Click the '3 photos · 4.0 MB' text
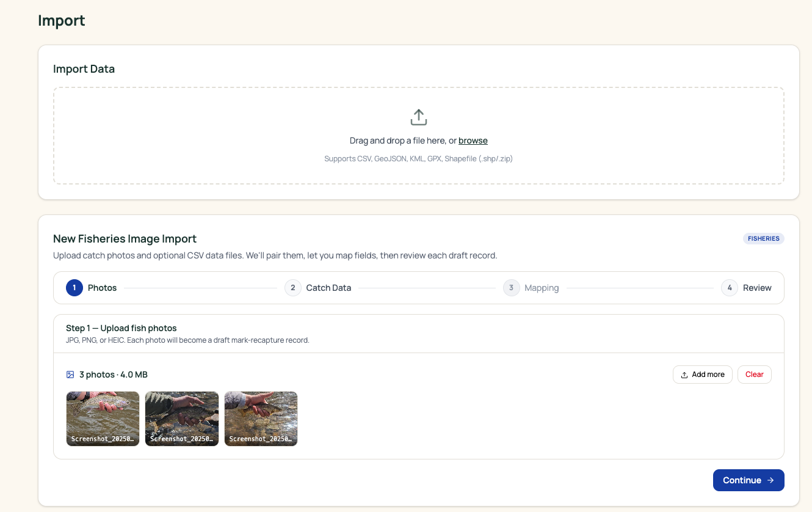Image resolution: width=812 pixels, height=512 pixels. pos(114,375)
